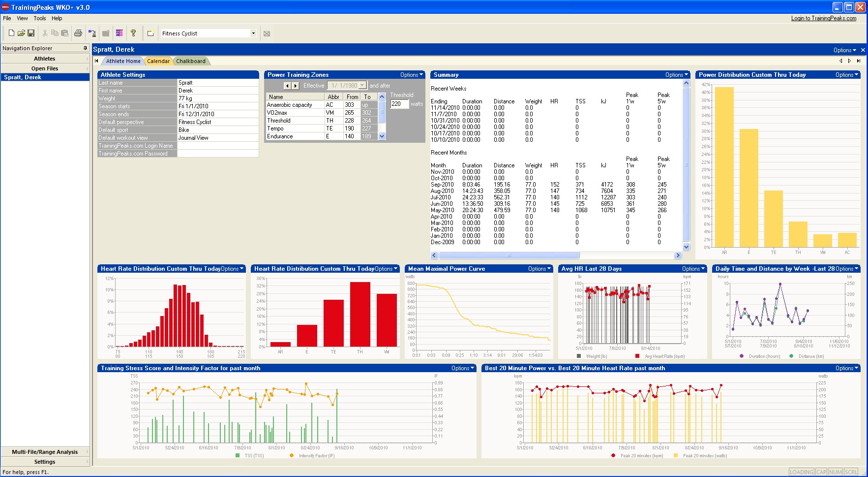Click last tab arrow at top right
The width and height of the screenshot is (868, 477).
[x=858, y=61]
